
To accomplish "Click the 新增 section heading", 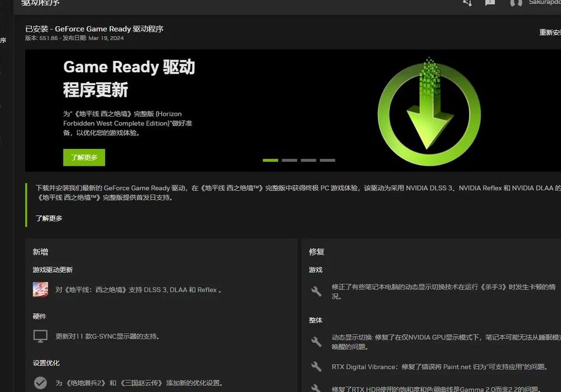I will [x=40, y=251].
